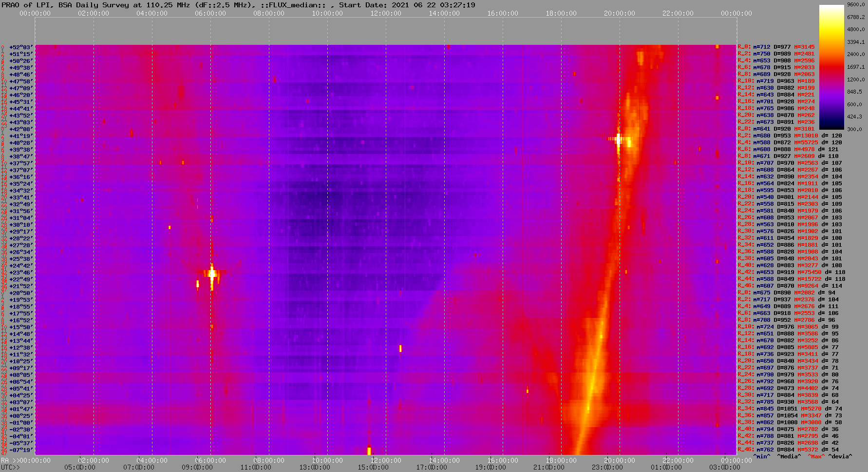Click the stats row with M=75450

pyautogui.click(x=792, y=273)
